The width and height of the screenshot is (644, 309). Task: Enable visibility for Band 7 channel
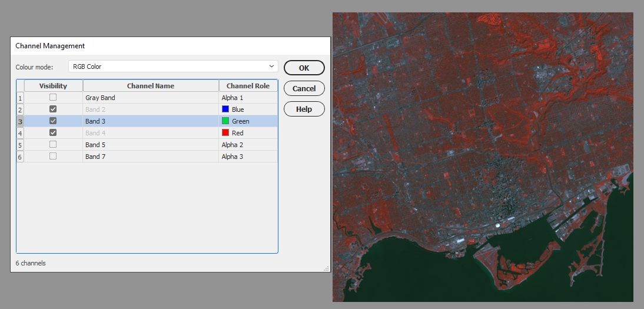[53, 156]
